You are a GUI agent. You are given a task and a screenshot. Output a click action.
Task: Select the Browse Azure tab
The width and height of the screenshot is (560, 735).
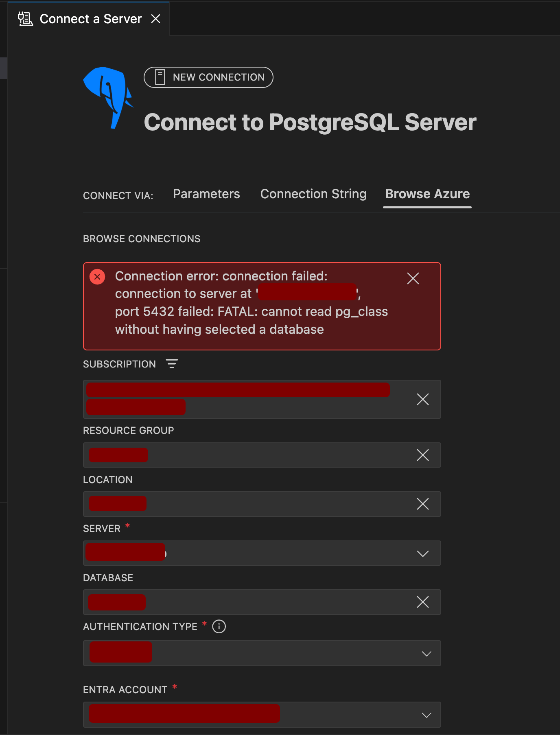click(x=427, y=194)
